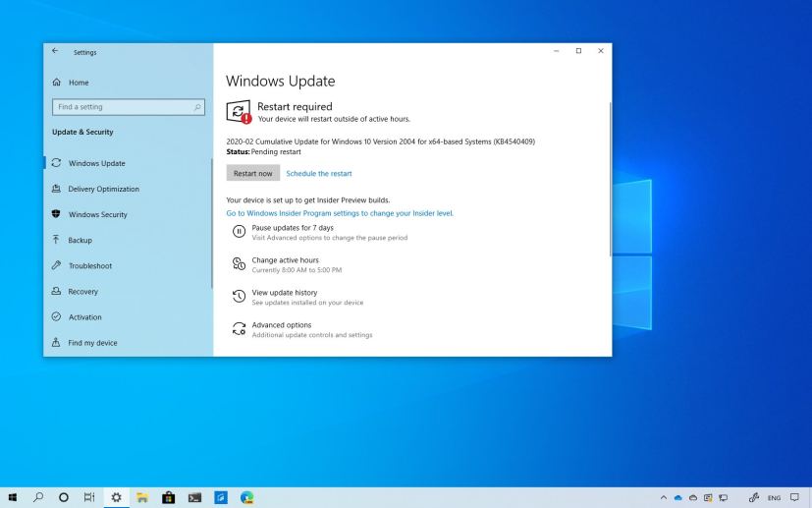Open Advanced options
812x508 pixels.
(282, 325)
